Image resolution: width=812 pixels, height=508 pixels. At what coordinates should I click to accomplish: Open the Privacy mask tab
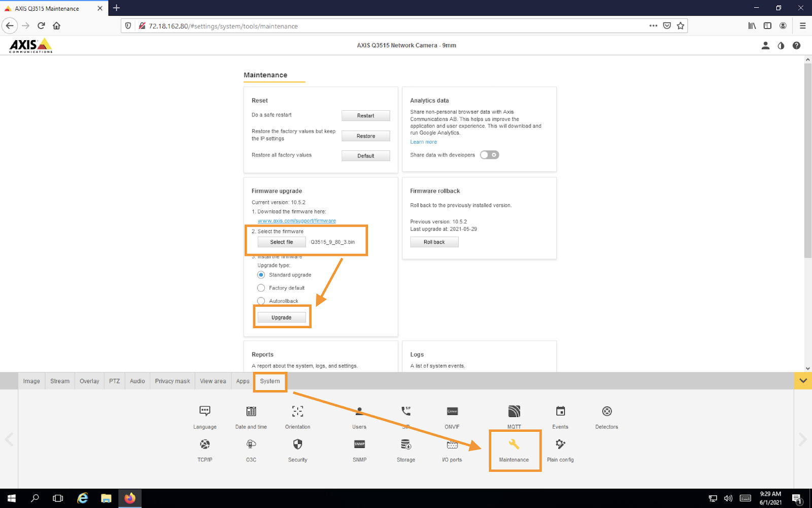tap(172, 380)
